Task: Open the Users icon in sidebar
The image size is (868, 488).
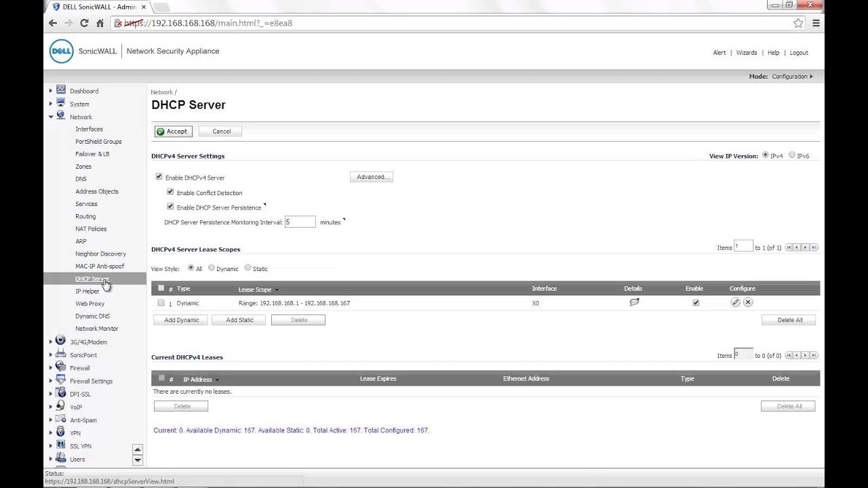Action: tap(61, 458)
